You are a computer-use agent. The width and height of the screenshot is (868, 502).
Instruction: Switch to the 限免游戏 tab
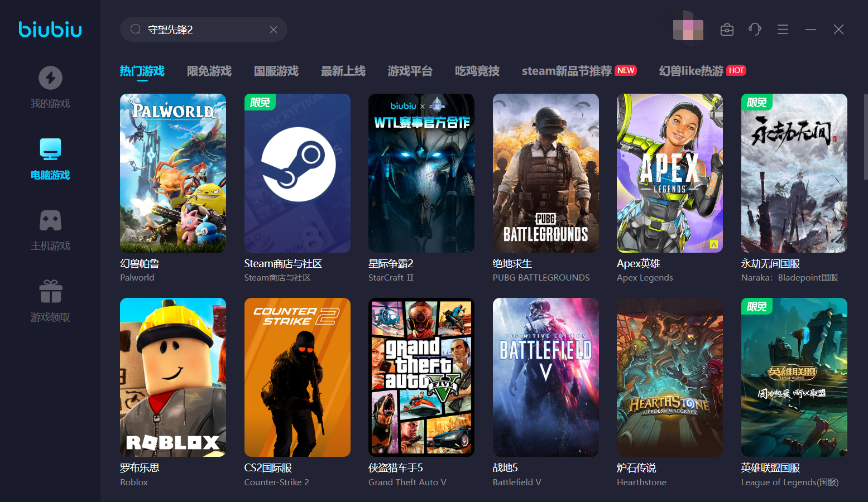click(209, 71)
